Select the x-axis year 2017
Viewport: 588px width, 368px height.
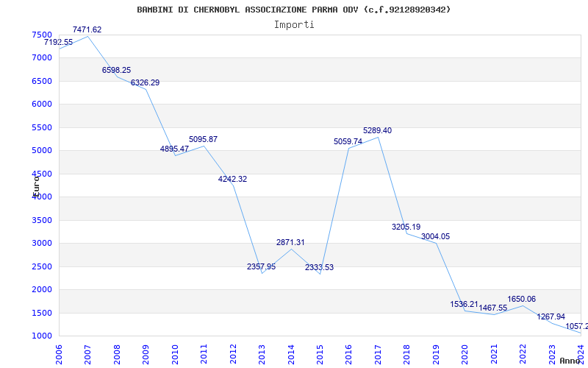[378, 355]
